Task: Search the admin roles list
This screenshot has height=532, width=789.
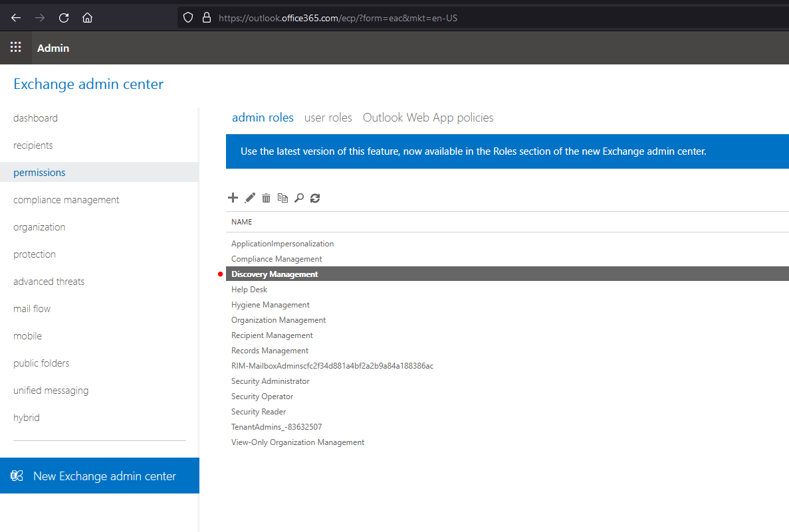Action: [x=298, y=197]
